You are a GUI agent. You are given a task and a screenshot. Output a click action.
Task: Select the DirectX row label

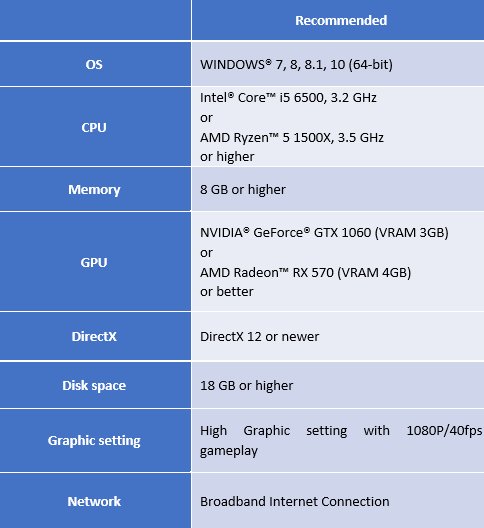[94, 336]
